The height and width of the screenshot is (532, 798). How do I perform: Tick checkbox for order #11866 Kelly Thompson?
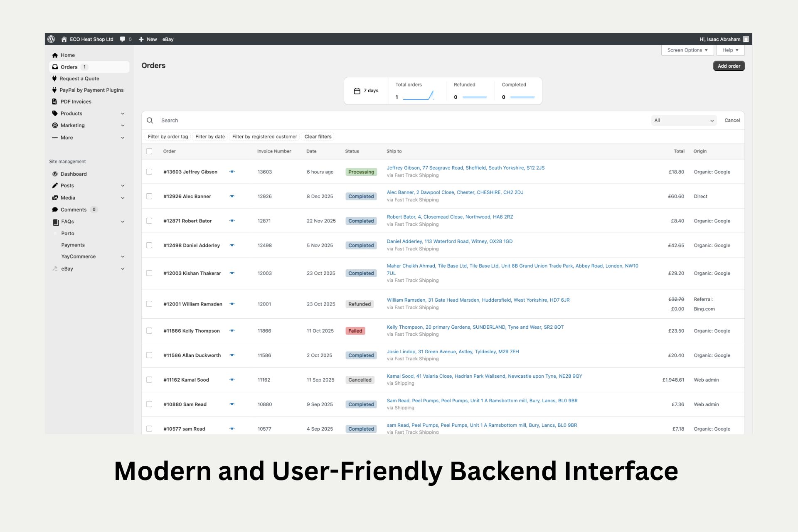pos(149,331)
